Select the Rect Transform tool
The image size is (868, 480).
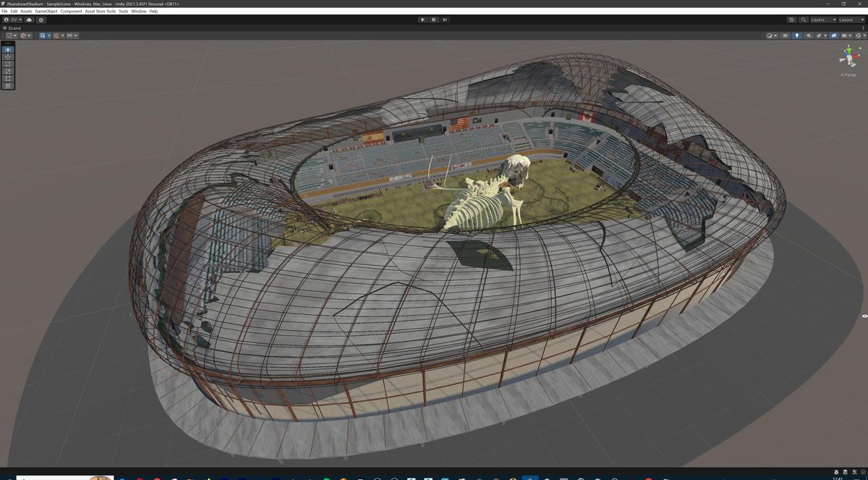(7, 78)
